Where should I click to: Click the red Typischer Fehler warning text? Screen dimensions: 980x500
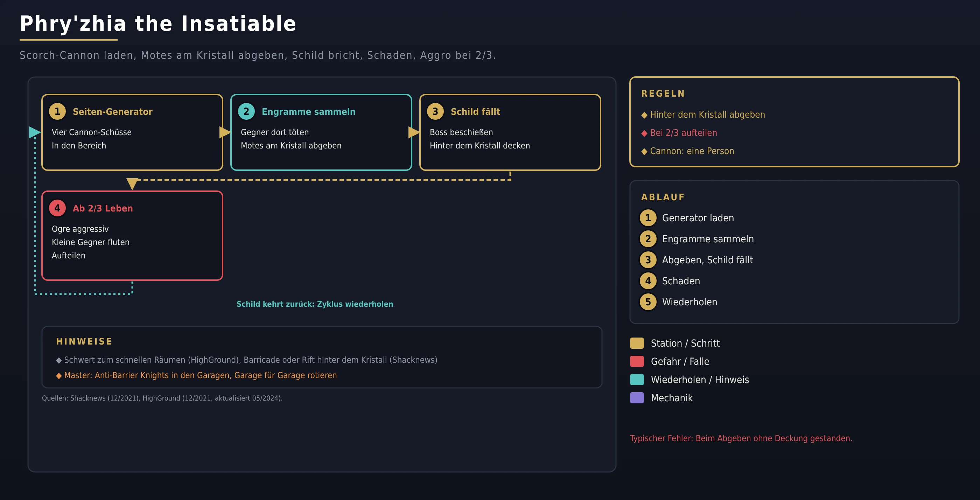741,438
